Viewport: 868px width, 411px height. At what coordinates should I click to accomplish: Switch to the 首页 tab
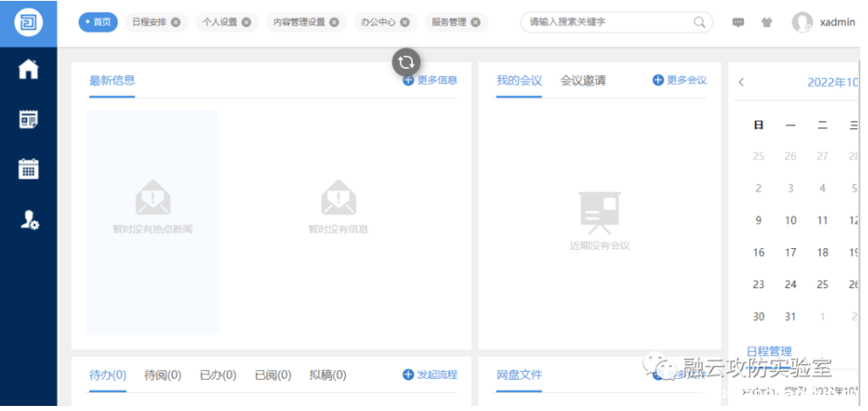coord(98,23)
